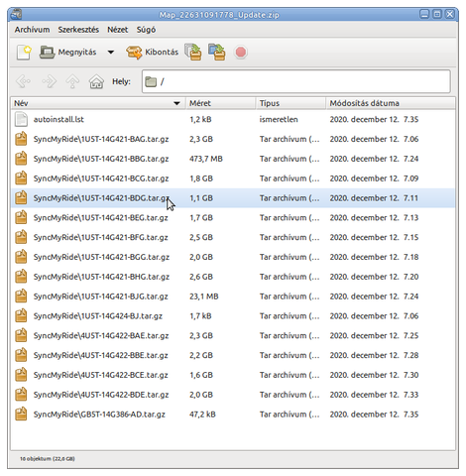Select the 4U5T-14G422-BDE.tar.gz archive icon
This screenshot has height=476, width=466.
tap(21, 395)
